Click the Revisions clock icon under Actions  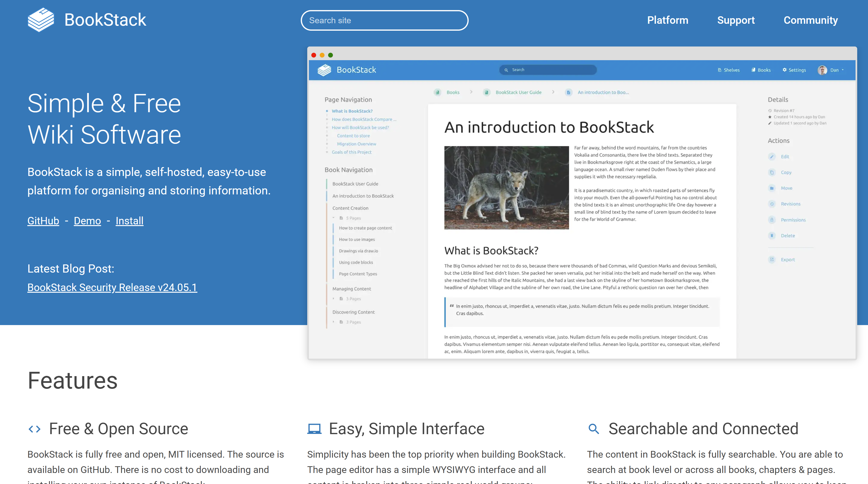[x=772, y=204]
